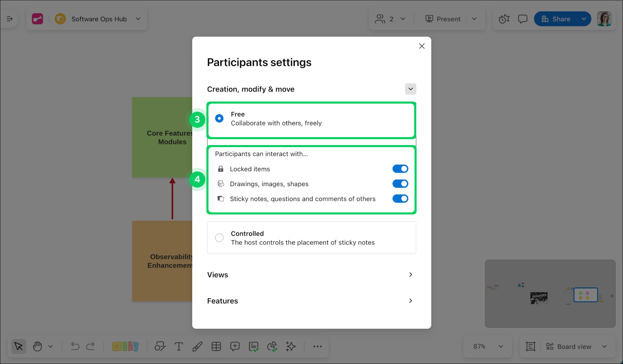Insert a table from the toolbar

(216, 346)
